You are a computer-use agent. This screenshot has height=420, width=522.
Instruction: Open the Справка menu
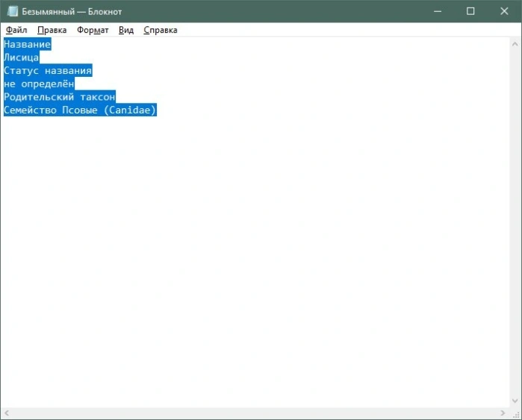point(160,30)
